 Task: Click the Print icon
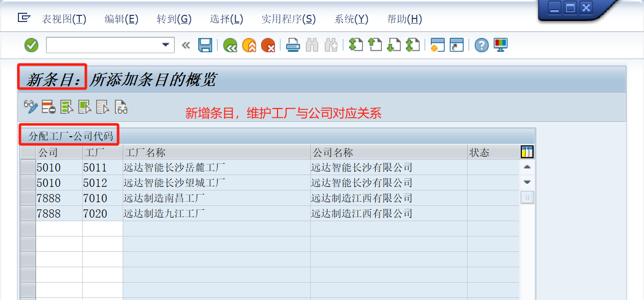293,45
